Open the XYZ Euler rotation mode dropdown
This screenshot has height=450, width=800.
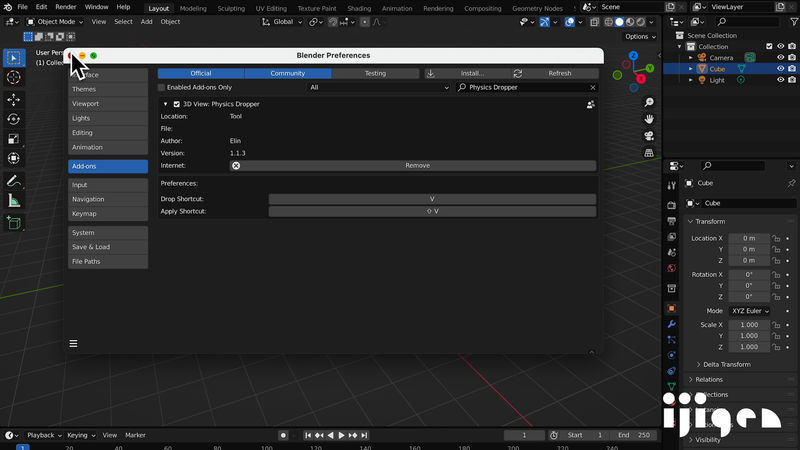point(749,311)
